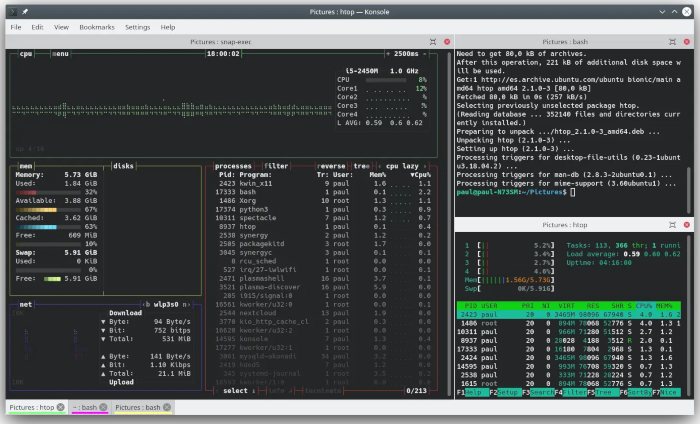The width and height of the screenshot is (700, 424).
Task: Toggle the disks view in mem box
Action: (x=123, y=166)
